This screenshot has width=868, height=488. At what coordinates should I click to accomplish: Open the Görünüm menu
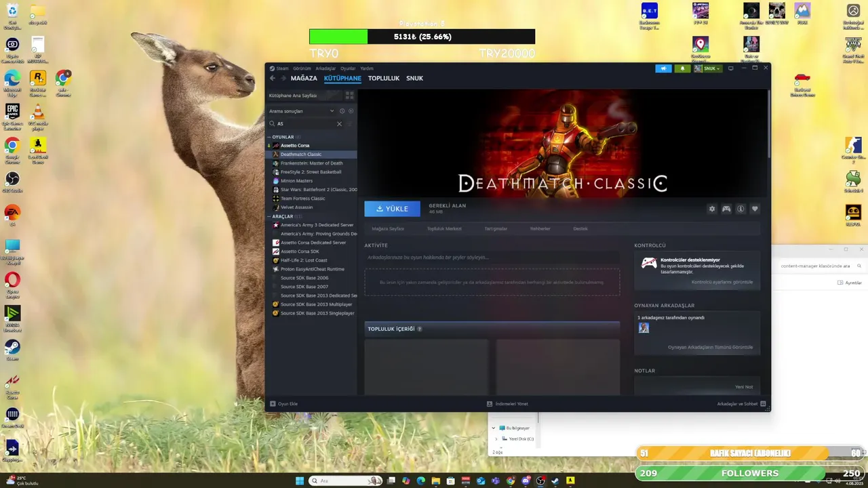click(302, 68)
